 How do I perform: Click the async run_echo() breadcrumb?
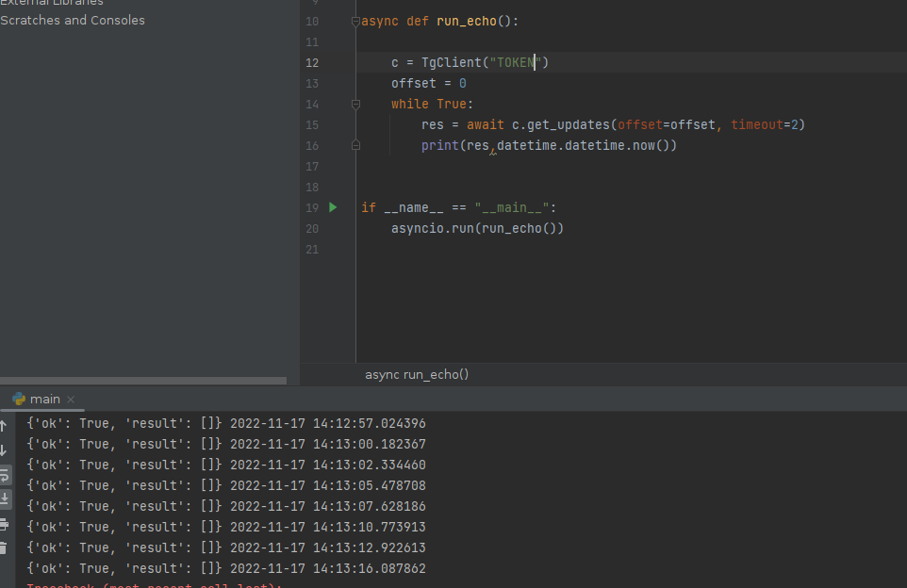[x=417, y=374]
